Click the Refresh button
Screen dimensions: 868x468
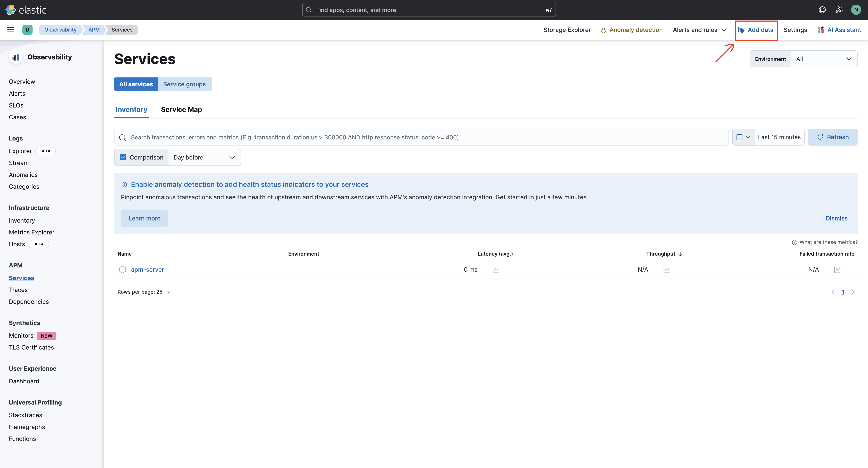click(833, 137)
